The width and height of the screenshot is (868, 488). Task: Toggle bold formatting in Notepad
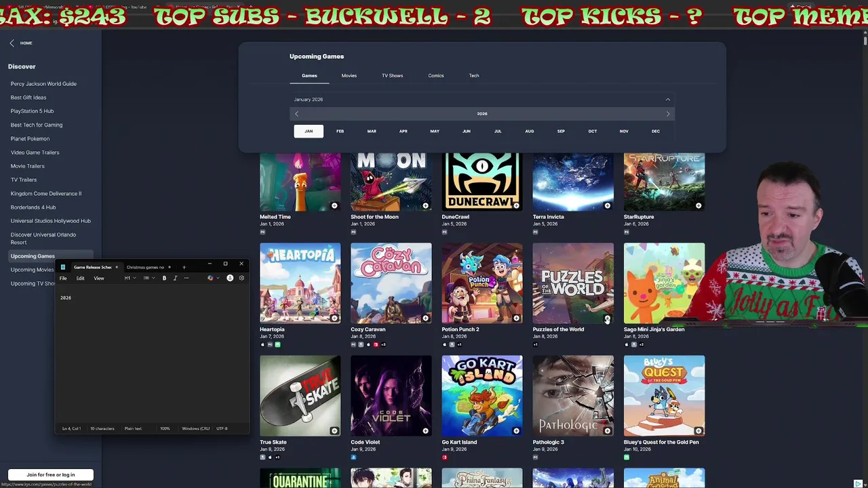tap(164, 278)
